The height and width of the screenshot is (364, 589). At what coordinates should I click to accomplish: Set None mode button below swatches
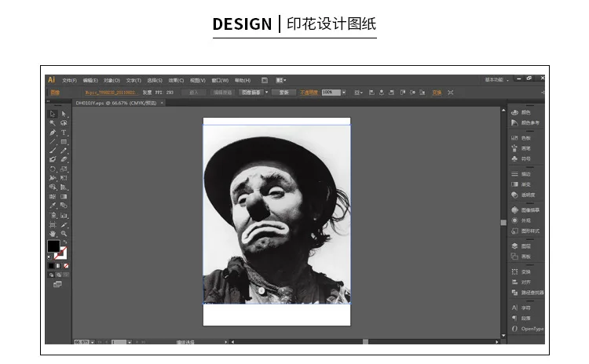[66, 266]
